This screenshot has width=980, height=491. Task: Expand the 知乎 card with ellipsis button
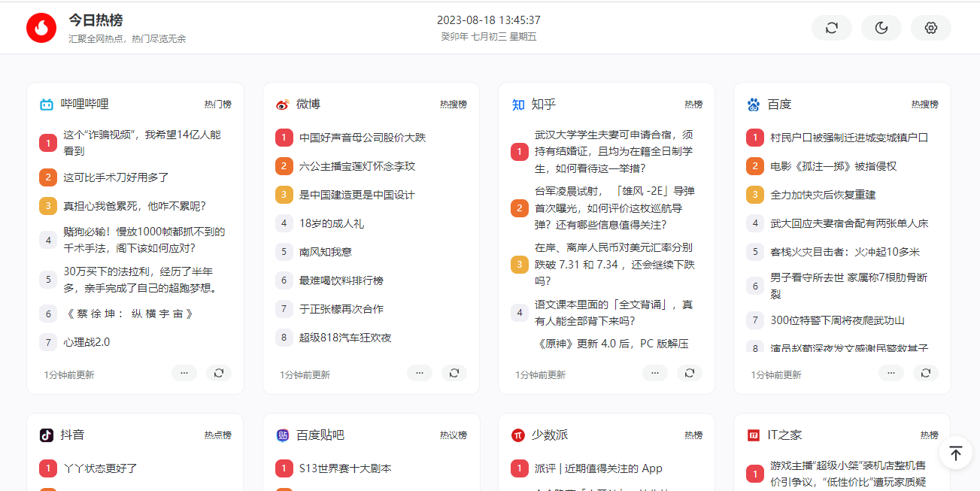pyautogui.click(x=655, y=373)
